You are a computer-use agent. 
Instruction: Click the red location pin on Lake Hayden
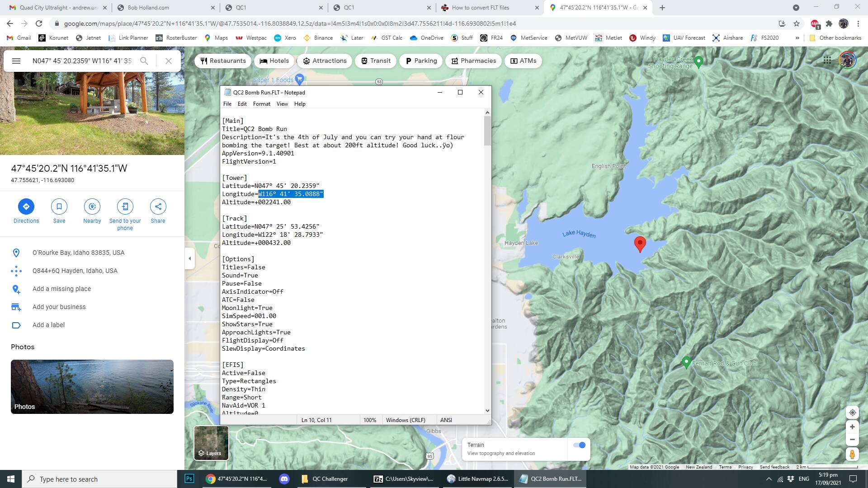(x=640, y=244)
